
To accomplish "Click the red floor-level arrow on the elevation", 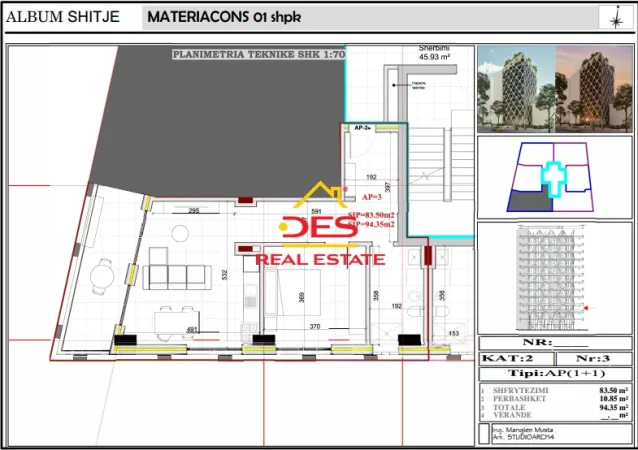I will pyautogui.click(x=586, y=308).
